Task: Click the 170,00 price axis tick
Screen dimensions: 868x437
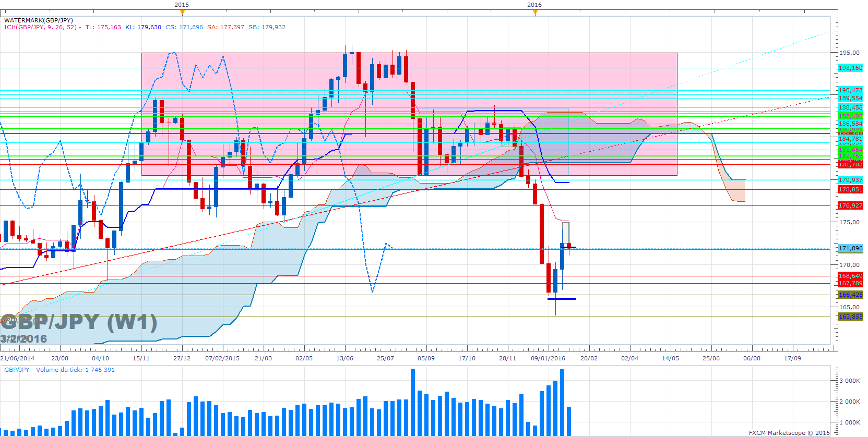Action: [850, 265]
